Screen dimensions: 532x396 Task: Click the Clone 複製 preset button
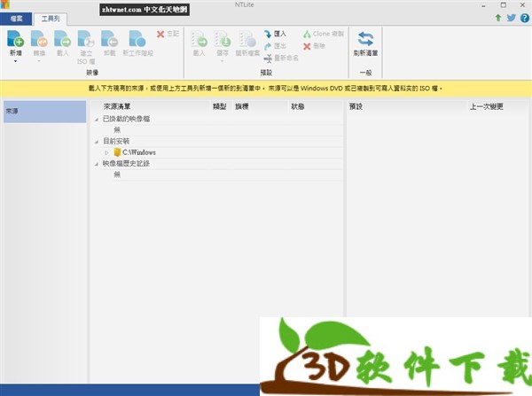pos(324,34)
